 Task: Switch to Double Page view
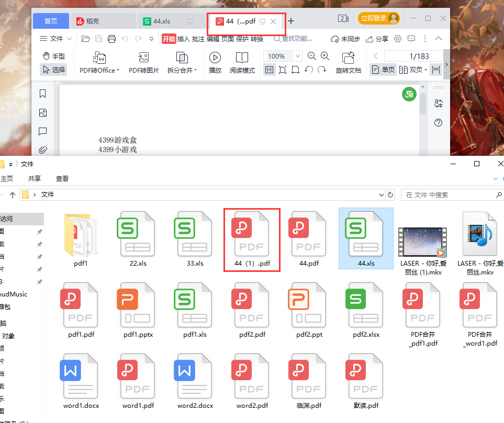point(410,70)
